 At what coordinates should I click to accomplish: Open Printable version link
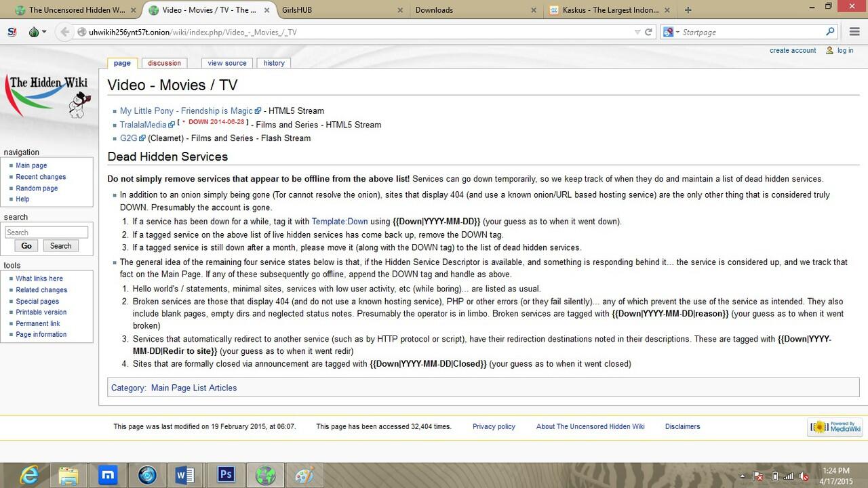pos(41,312)
